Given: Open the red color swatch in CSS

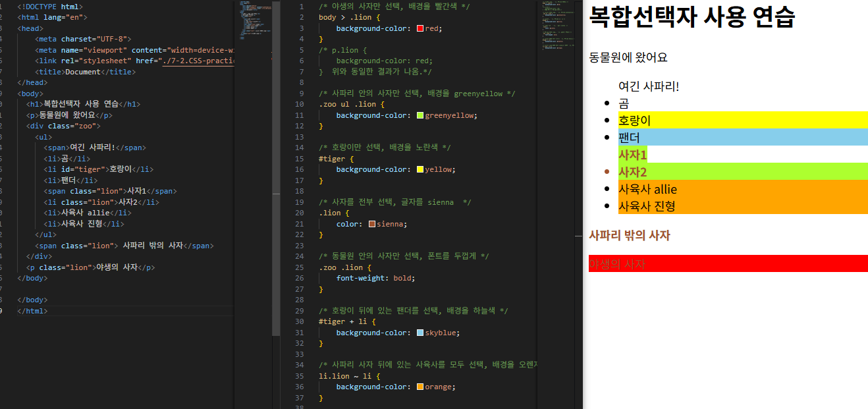Looking at the screenshot, I should (x=420, y=28).
